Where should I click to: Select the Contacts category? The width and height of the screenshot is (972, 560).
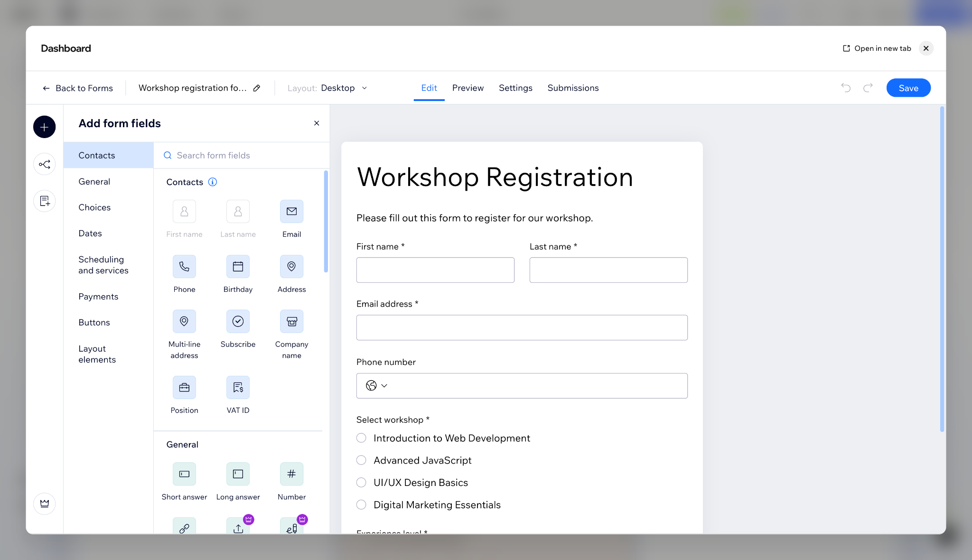(x=109, y=156)
